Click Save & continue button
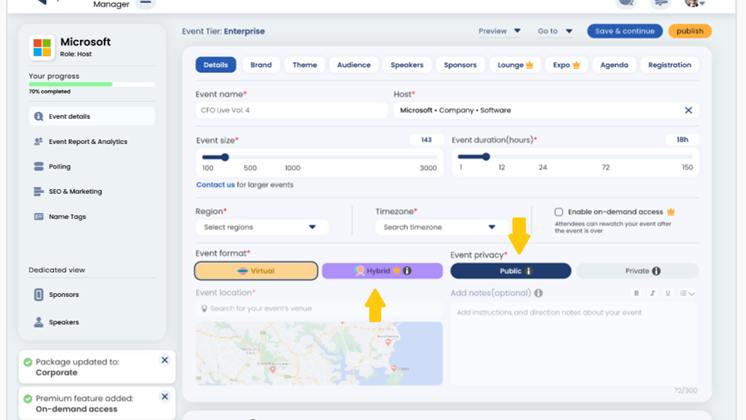Image resolution: width=746 pixels, height=420 pixels. tap(625, 31)
